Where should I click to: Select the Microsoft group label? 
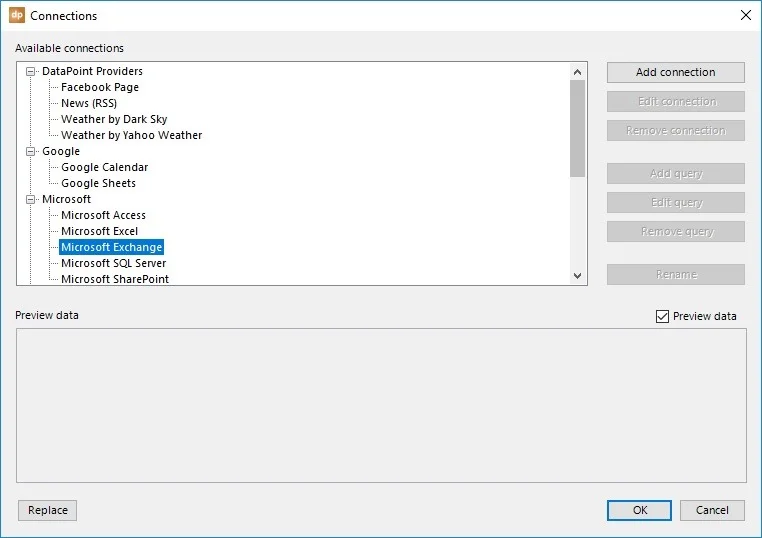[66, 199]
